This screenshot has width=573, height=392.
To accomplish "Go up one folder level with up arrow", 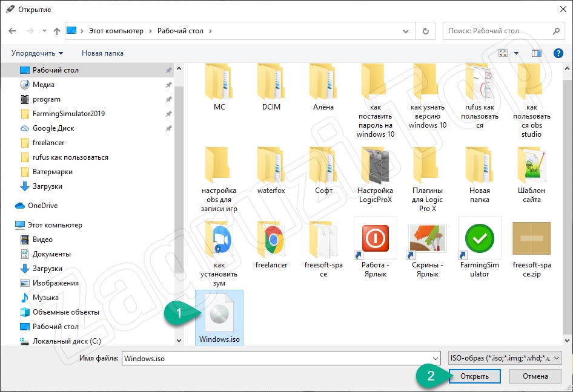I will point(56,31).
